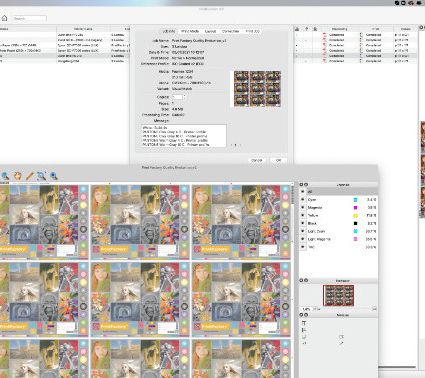Select the first magnifier tool in preview toolbar
This screenshot has width=425, height=378.
[5, 176]
